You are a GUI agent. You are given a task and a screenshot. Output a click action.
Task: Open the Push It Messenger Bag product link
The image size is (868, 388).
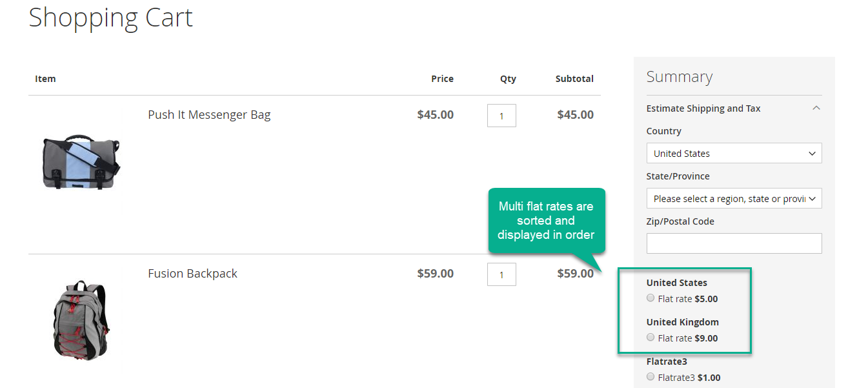pyautogui.click(x=209, y=115)
